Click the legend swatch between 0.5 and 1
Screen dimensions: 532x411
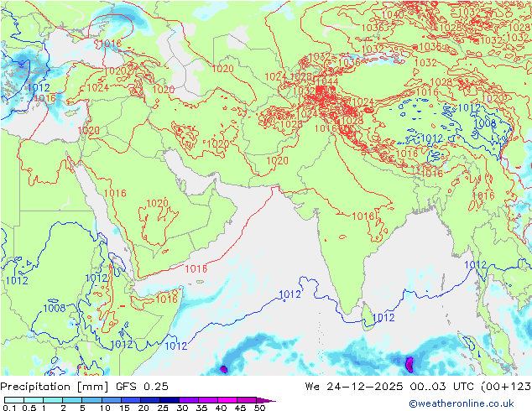pyautogui.click(x=34, y=400)
